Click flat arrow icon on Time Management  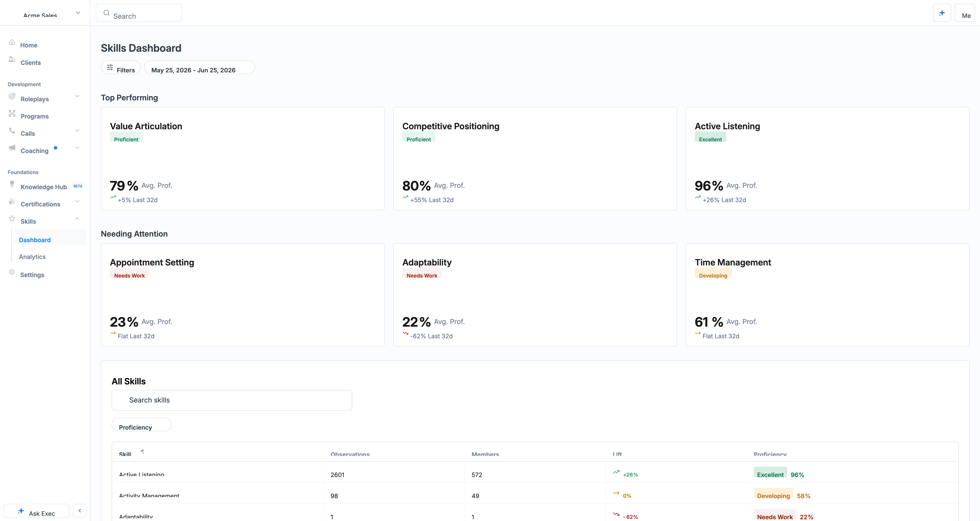pos(698,333)
